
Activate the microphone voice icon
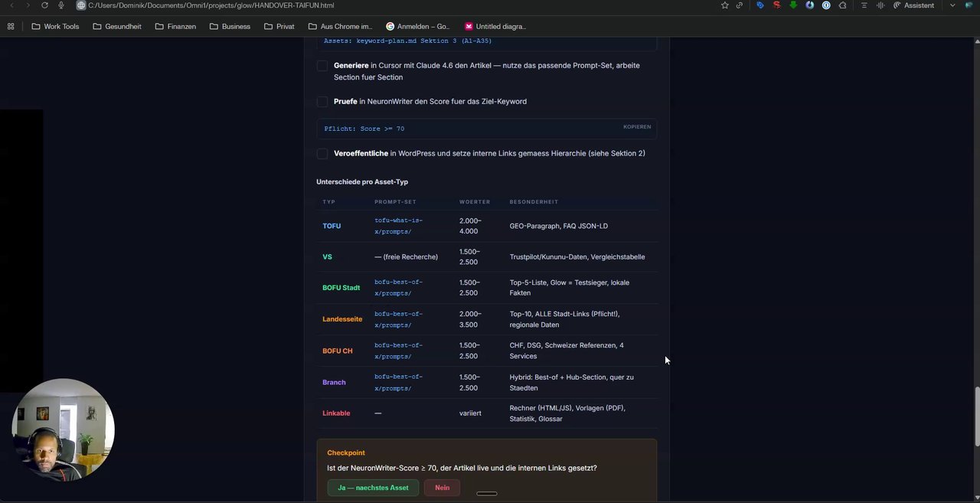pyautogui.click(x=61, y=5)
